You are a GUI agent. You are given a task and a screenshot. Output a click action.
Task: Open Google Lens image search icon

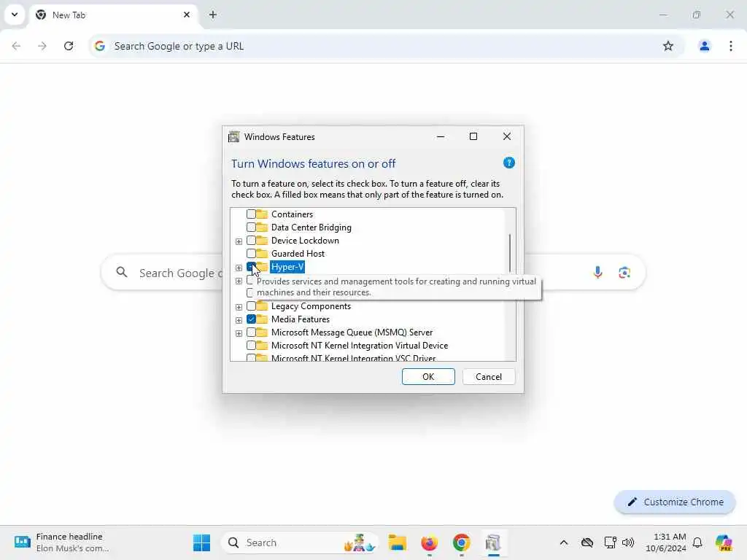[624, 273]
